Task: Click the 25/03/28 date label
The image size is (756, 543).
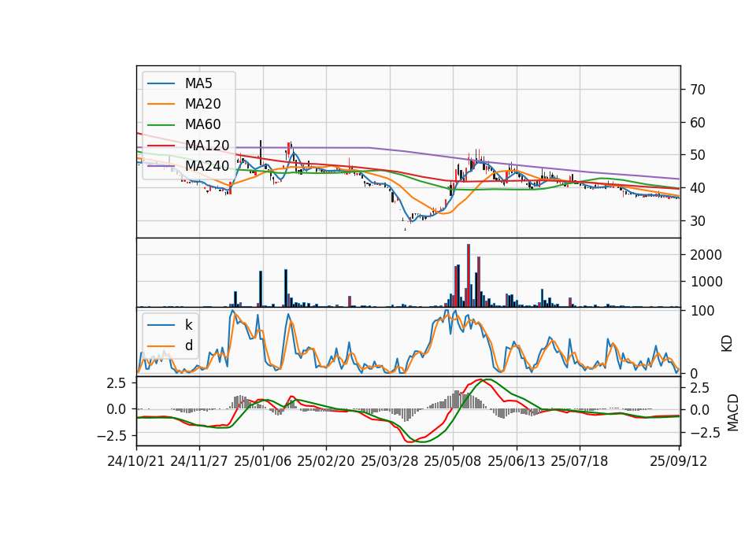Action: (390, 461)
